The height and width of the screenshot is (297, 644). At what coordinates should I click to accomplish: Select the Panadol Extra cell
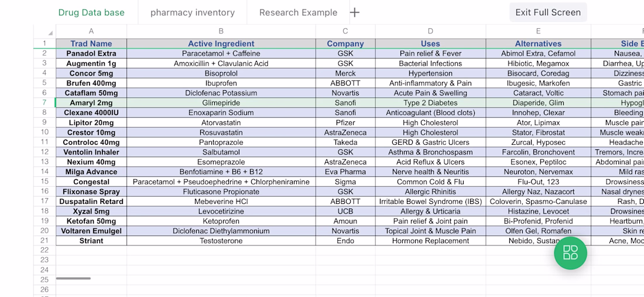91,53
